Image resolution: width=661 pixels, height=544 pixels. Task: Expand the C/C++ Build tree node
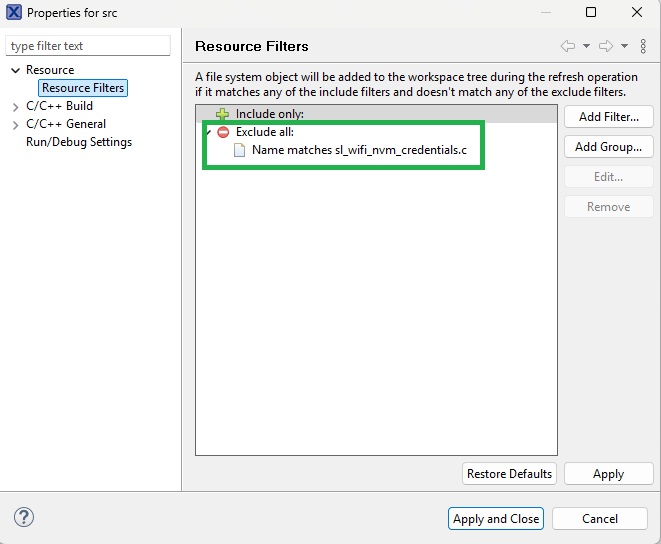[15, 106]
